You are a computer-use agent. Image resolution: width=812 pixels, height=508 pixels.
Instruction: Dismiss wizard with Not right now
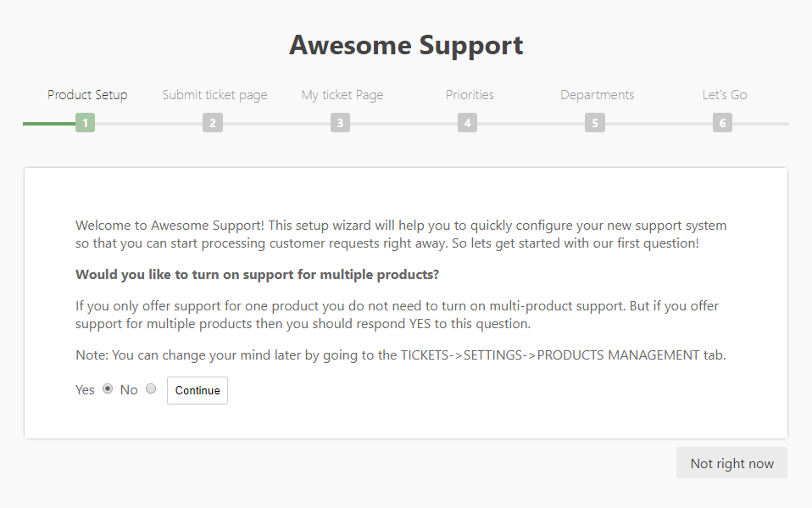(x=731, y=463)
